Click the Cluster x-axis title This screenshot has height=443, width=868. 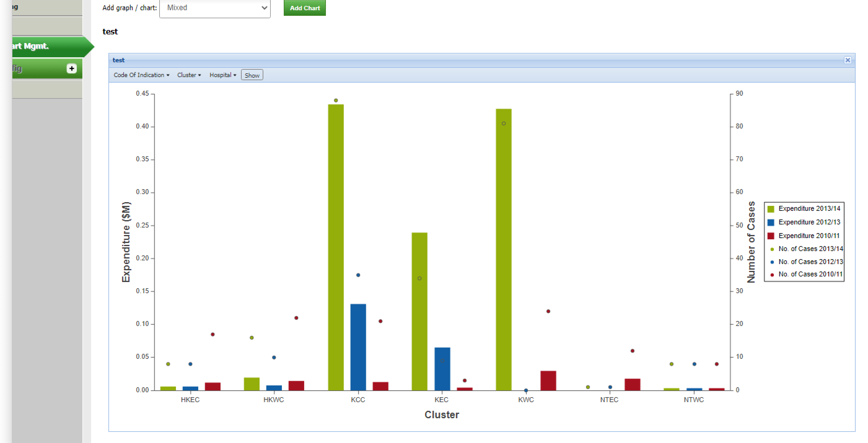coord(441,415)
